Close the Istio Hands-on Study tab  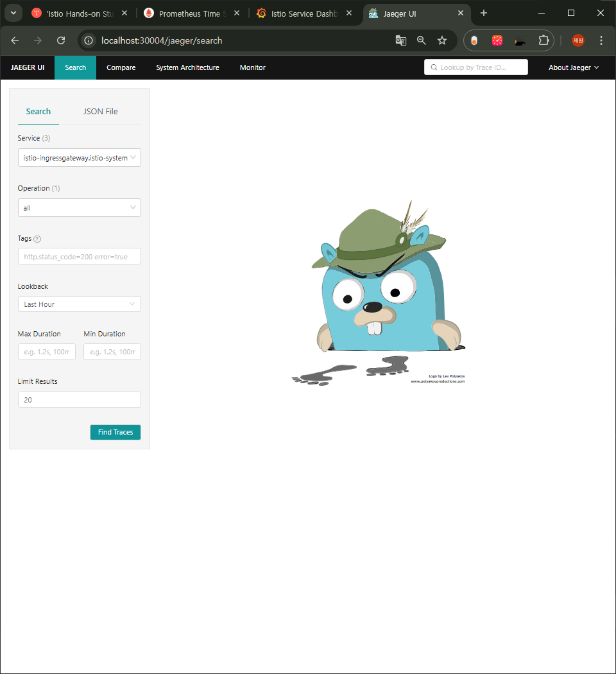click(124, 13)
